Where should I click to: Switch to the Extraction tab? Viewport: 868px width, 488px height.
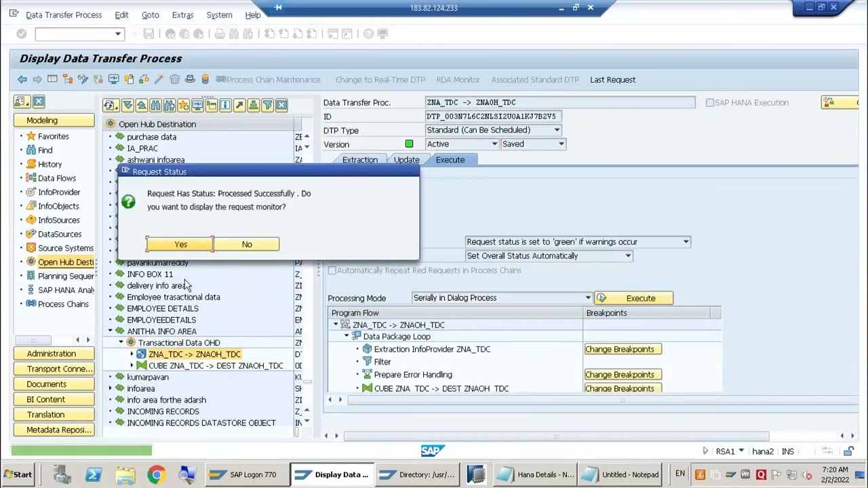[359, 160]
